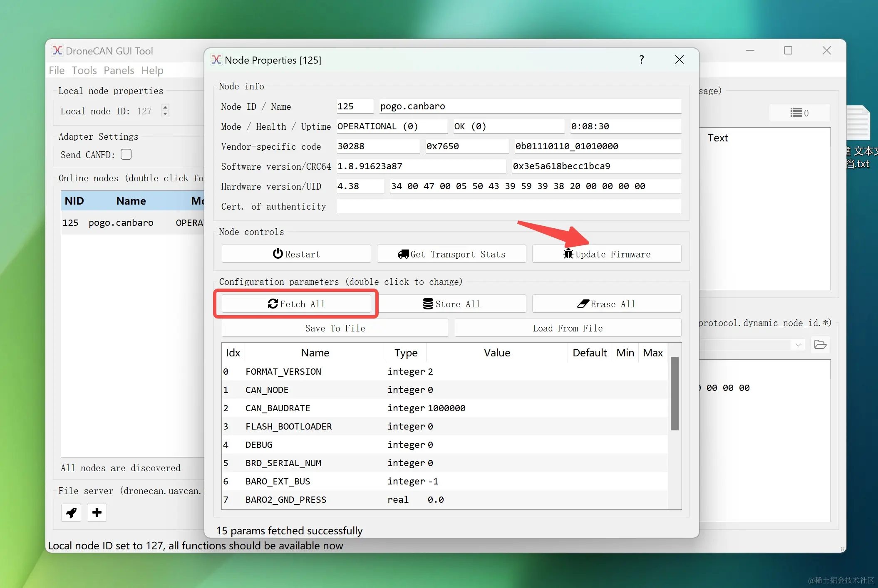
Task: Click the question mark help button in dialog
Action: click(641, 60)
